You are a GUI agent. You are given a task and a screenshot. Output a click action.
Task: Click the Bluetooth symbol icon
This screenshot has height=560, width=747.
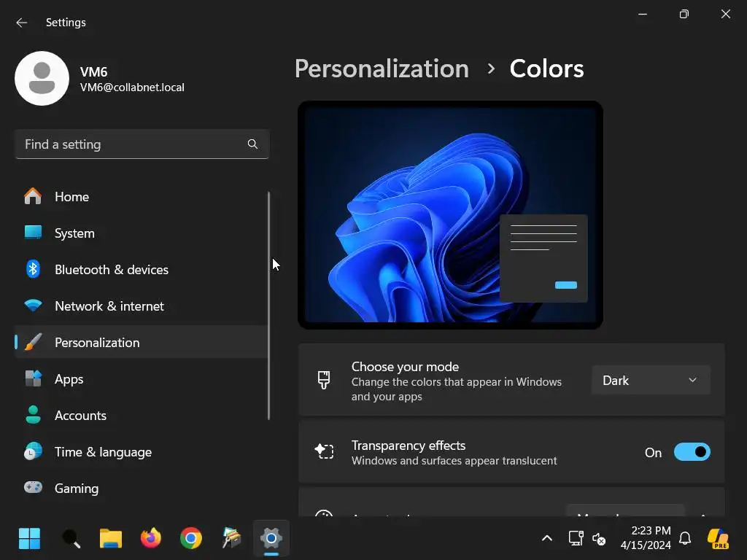pyautogui.click(x=33, y=269)
